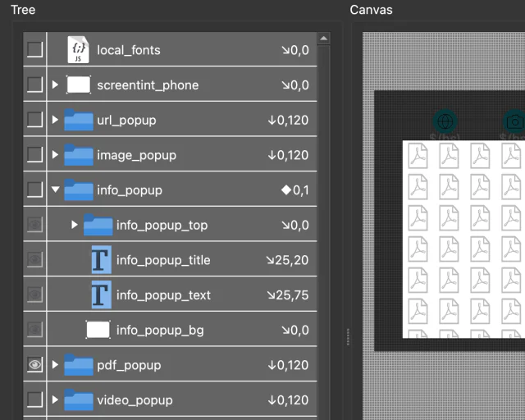
Task: Toggle dimmed eye for info_popup_top
Action: click(34, 225)
